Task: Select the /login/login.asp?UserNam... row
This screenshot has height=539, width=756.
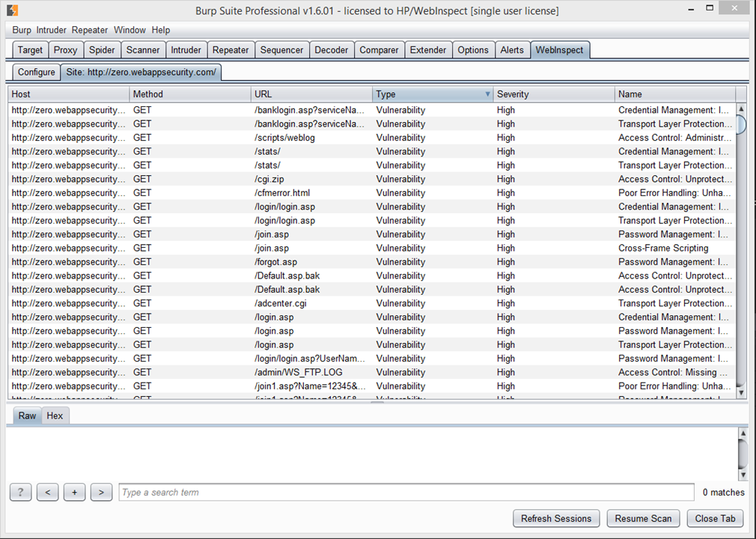Action: (x=372, y=359)
